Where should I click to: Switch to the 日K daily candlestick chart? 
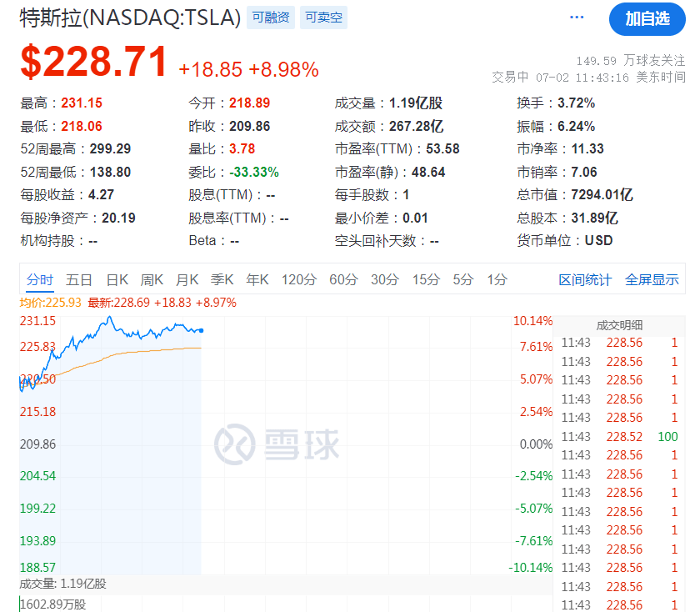[117, 280]
